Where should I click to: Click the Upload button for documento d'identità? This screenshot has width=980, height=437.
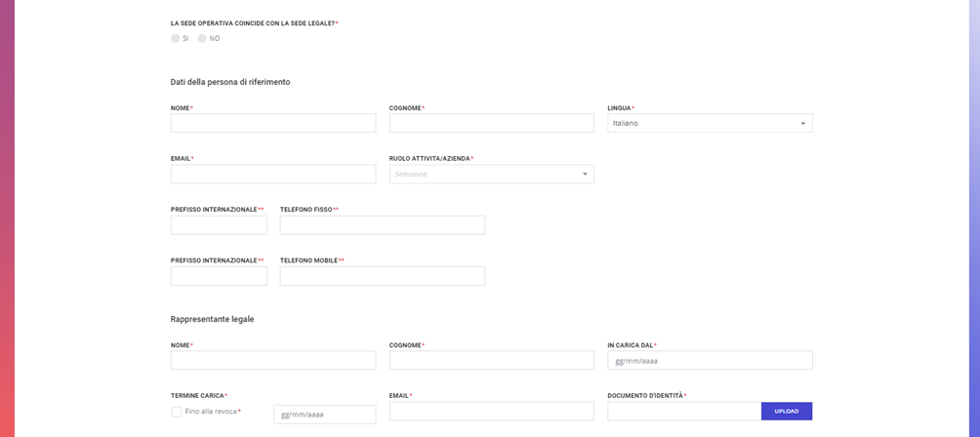pos(787,412)
